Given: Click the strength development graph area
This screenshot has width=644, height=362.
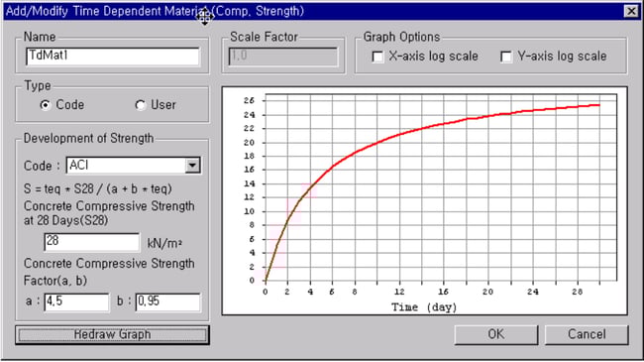Looking at the screenshot, I should [424, 200].
